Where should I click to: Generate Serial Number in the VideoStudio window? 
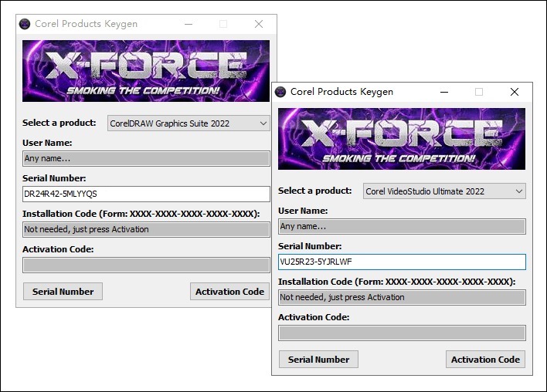pos(318,360)
